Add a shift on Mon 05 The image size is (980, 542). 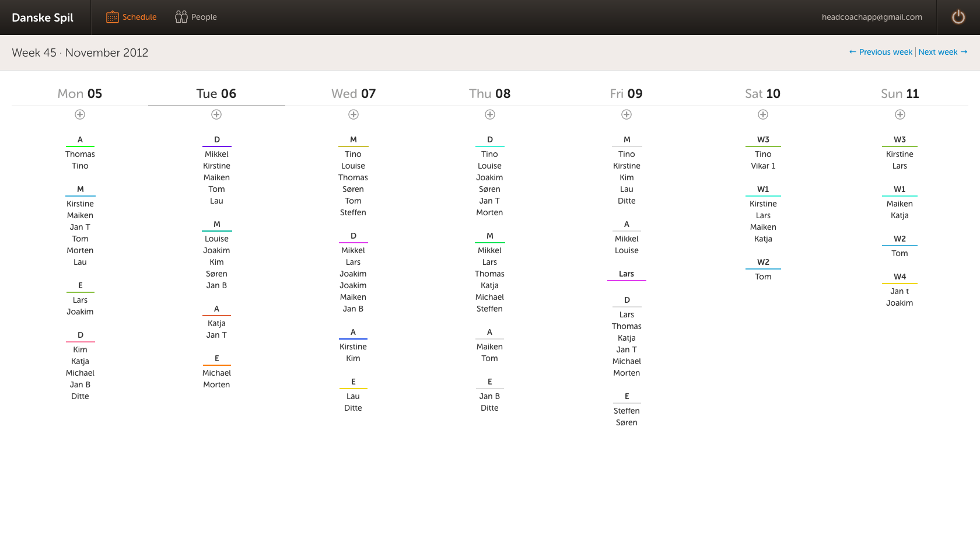(80, 114)
